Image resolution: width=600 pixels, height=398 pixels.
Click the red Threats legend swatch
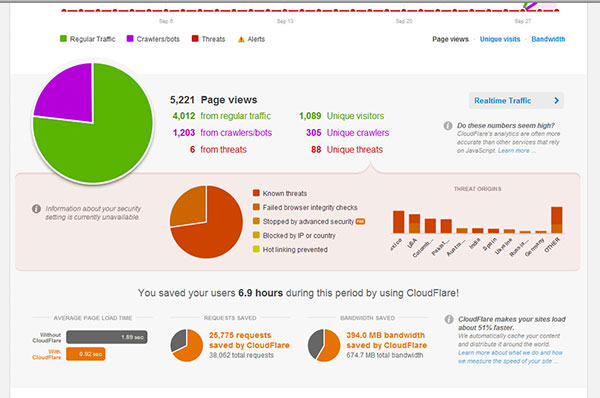195,39
